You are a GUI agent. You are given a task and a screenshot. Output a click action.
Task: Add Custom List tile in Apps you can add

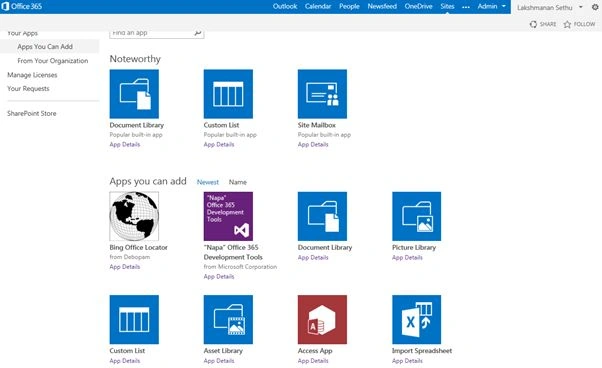134,319
